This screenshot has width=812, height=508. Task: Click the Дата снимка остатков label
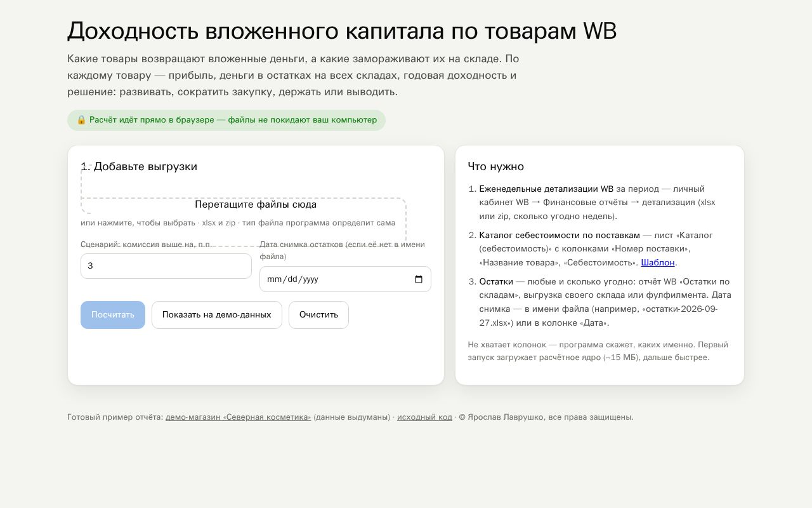click(x=343, y=250)
